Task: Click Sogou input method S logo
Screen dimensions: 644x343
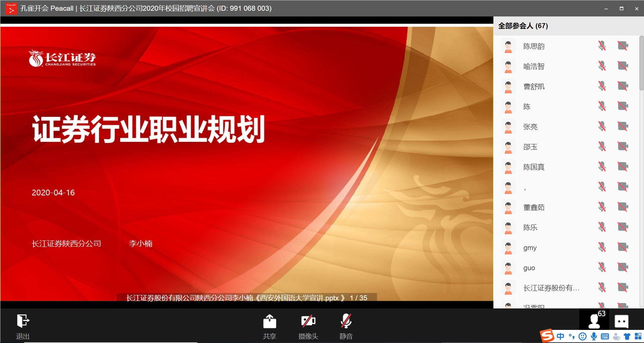Action: 547,336
